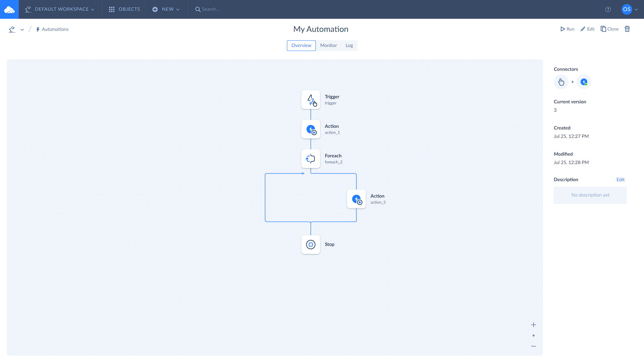Zoom out the canvas with minus
This screenshot has width=644, height=362.
tap(533, 346)
